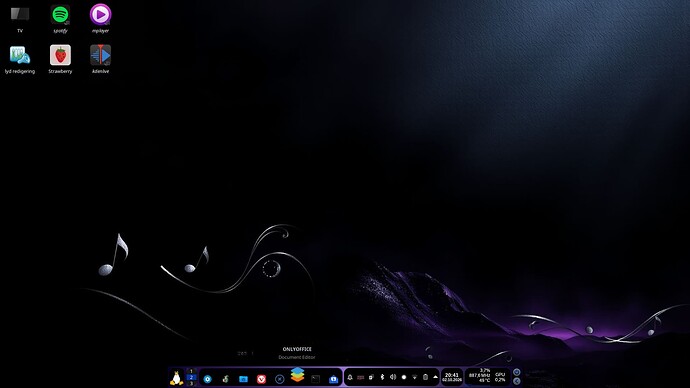Open the Bluetooth tray icon
The image size is (690, 388).
[x=382, y=377]
